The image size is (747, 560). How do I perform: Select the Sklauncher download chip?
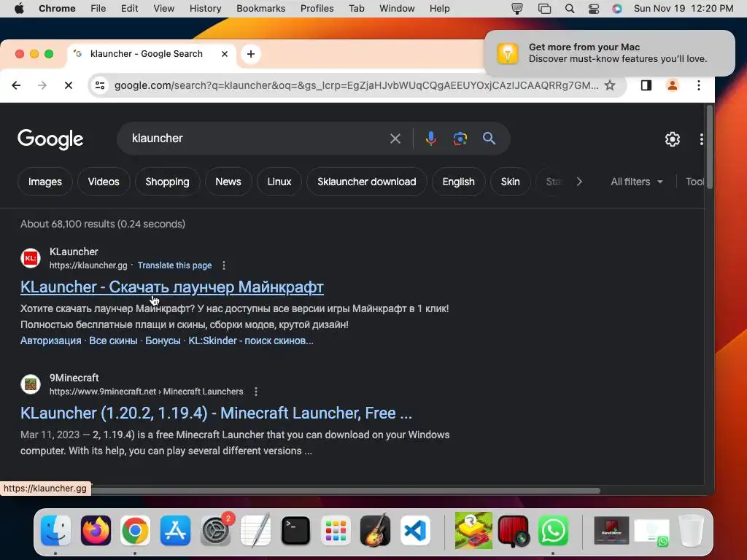click(367, 182)
